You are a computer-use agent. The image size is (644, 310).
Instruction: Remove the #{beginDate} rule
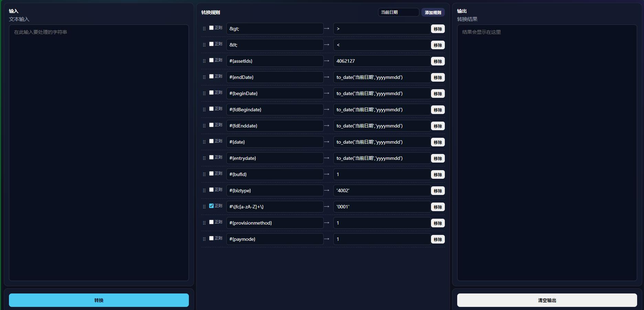click(x=438, y=94)
